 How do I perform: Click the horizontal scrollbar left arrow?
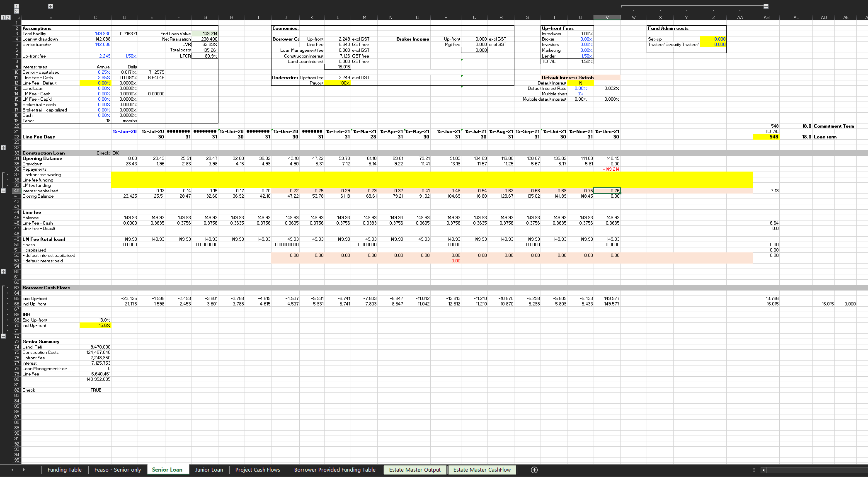(x=764, y=470)
